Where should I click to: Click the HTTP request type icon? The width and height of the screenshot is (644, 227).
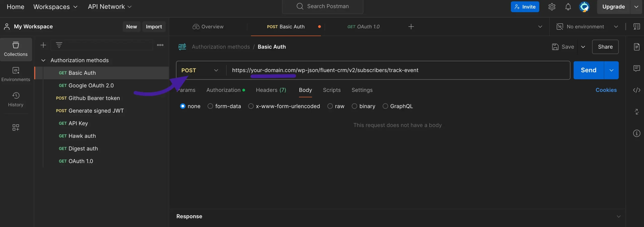pyautogui.click(x=182, y=47)
